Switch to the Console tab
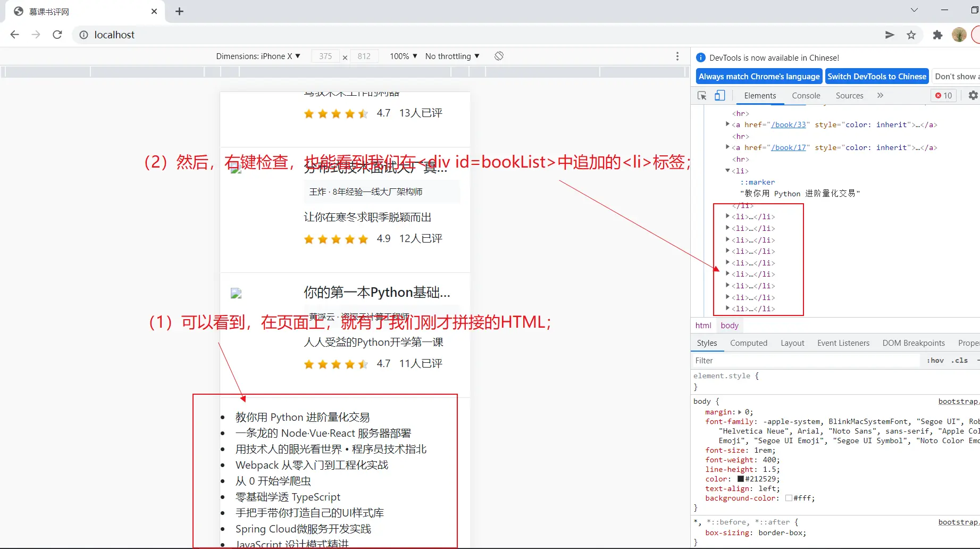Viewport: 980px width, 549px height. click(806, 96)
